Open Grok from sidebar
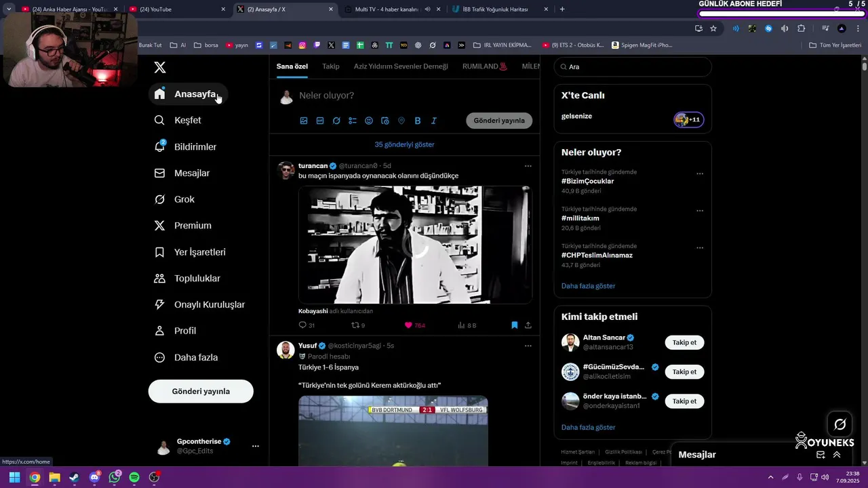 (x=174, y=199)
